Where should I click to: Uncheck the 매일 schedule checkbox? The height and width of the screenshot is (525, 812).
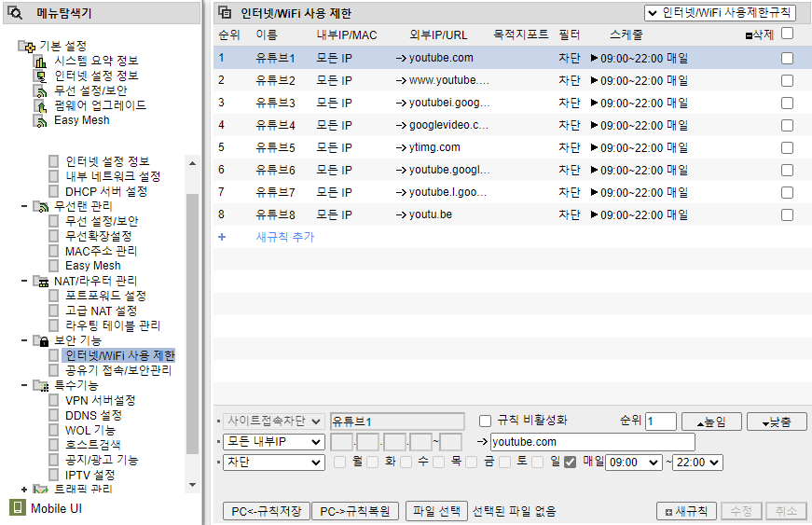click(570, 462)
